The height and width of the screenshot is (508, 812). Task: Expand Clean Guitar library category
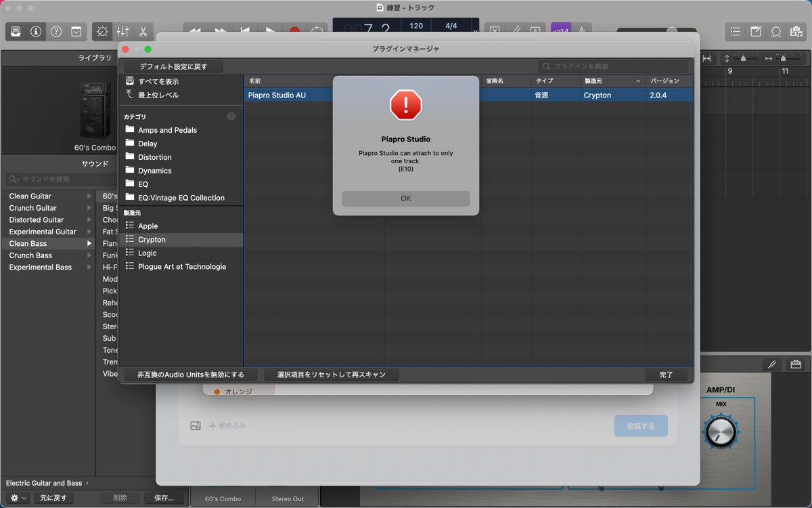coord(89,196)
